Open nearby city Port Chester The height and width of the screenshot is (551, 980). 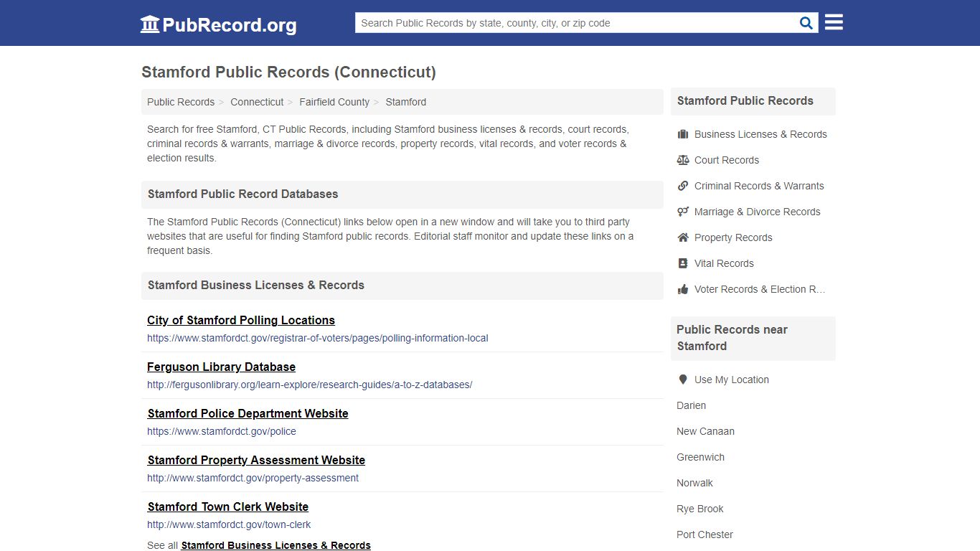(705, 534)
